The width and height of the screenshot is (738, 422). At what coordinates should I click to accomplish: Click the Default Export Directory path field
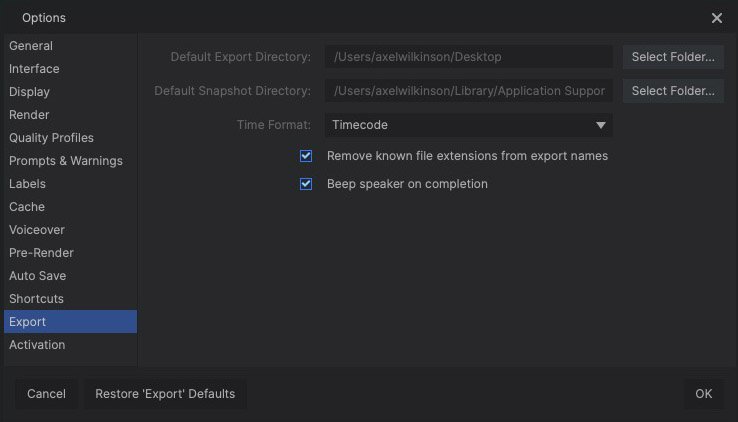click(468, 57)
